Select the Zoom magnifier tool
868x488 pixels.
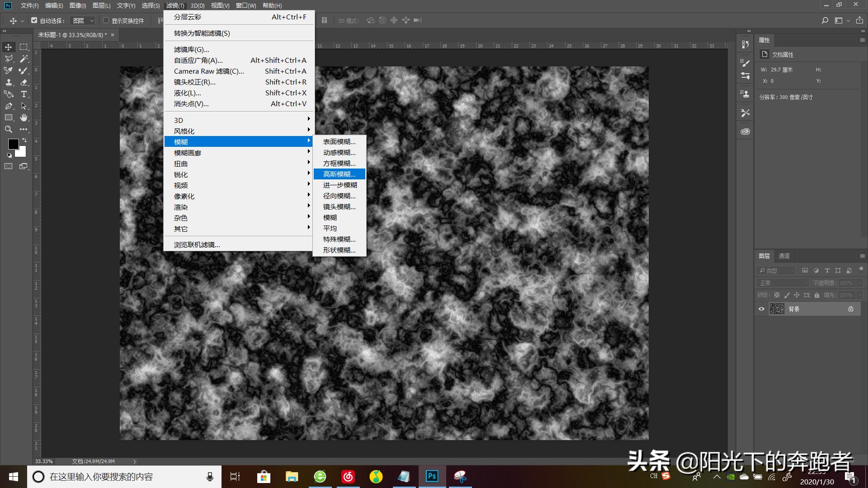click(9, 129)
